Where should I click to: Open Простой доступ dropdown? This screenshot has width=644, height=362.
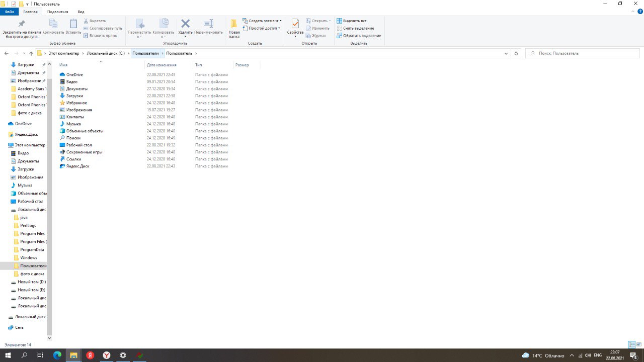click(262, 28)
